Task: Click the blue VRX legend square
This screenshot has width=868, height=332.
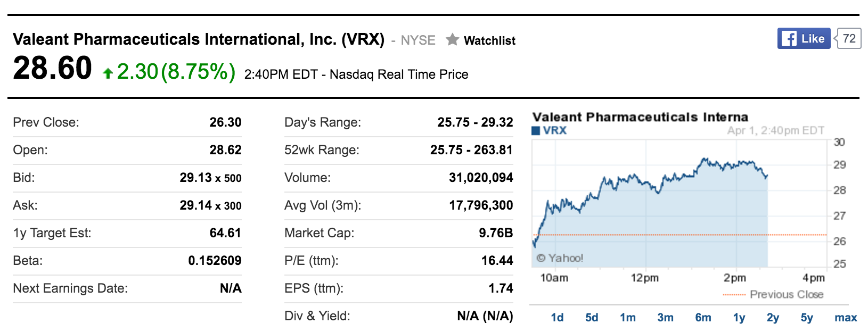Action: (x=536, y=131)
